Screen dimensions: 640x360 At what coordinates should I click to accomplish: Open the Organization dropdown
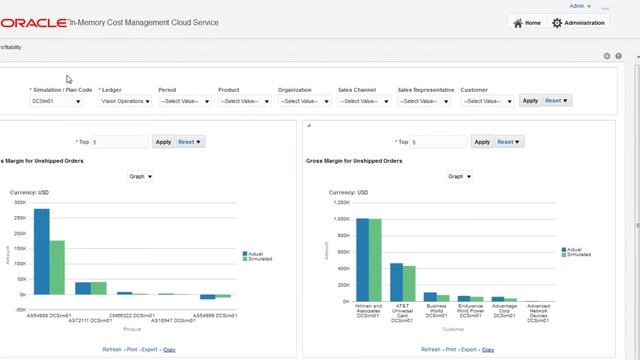pos(304,101)
